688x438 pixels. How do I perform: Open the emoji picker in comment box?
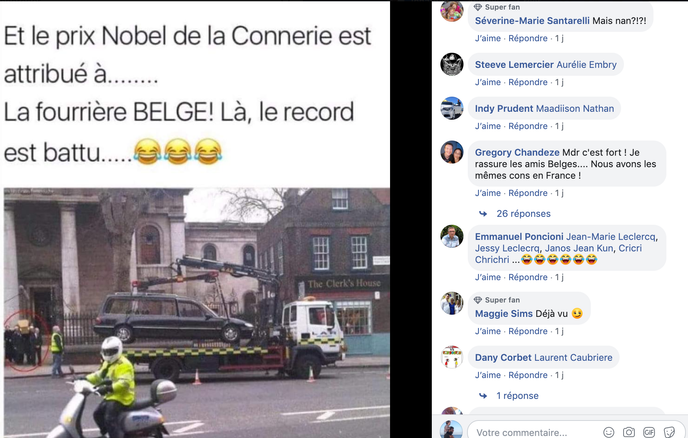[x=609, y=432]
